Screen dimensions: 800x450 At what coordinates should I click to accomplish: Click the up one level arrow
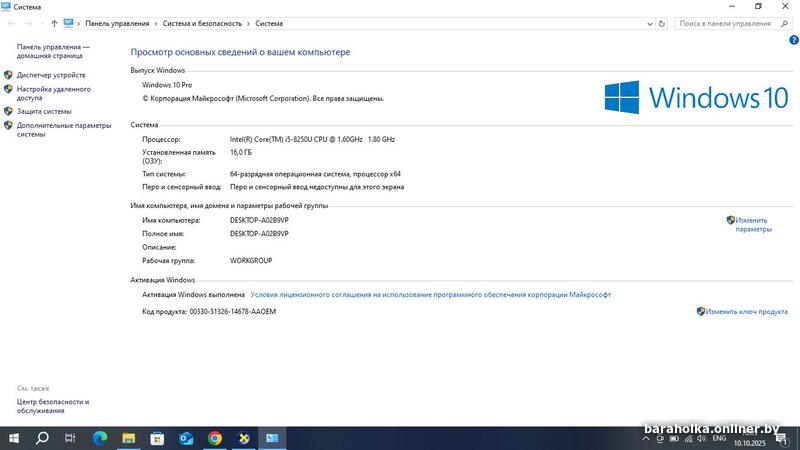(54, 23)
